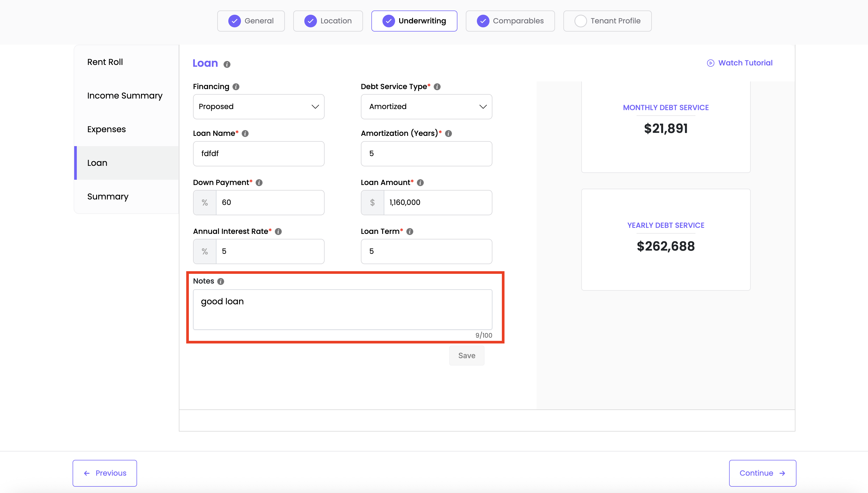The height and width of the screenshot is (493, 868).
Task: Click Watch Tutorial link
Action: pos(740,63)
